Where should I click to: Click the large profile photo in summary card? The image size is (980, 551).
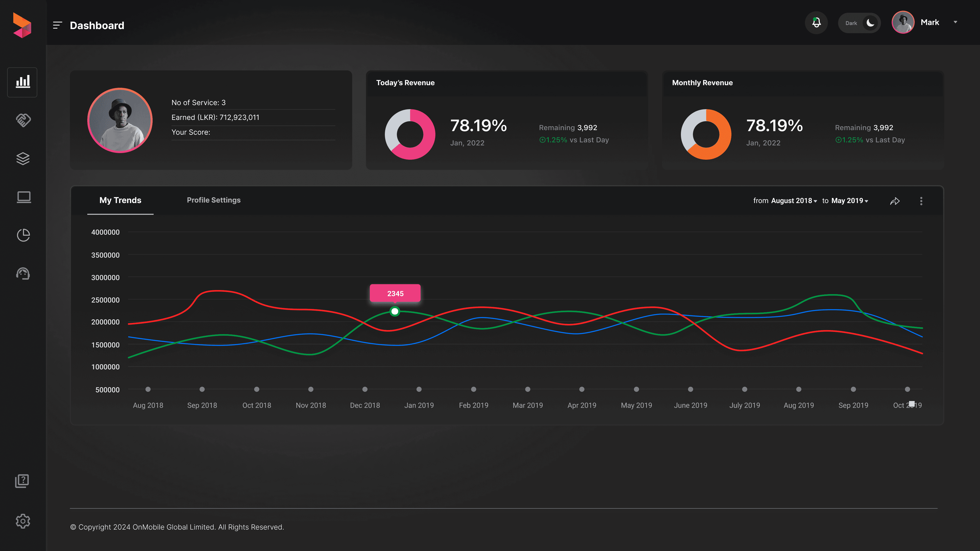click(120, 120)
